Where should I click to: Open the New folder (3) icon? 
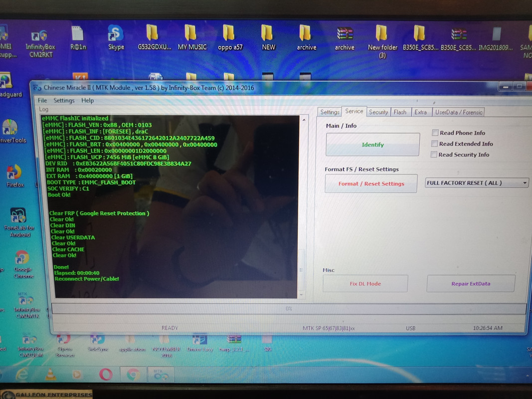(x=382, y=41)
